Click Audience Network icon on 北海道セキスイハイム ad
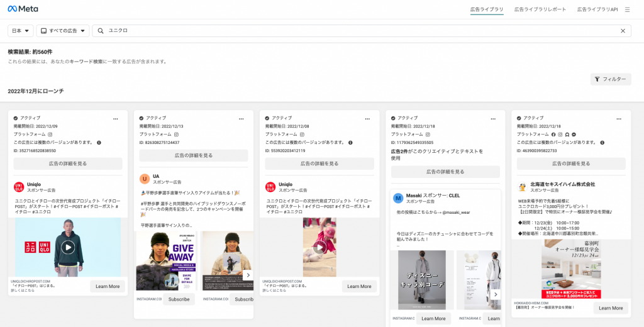This screenshot has height=327, width=644. click(567, 135)
